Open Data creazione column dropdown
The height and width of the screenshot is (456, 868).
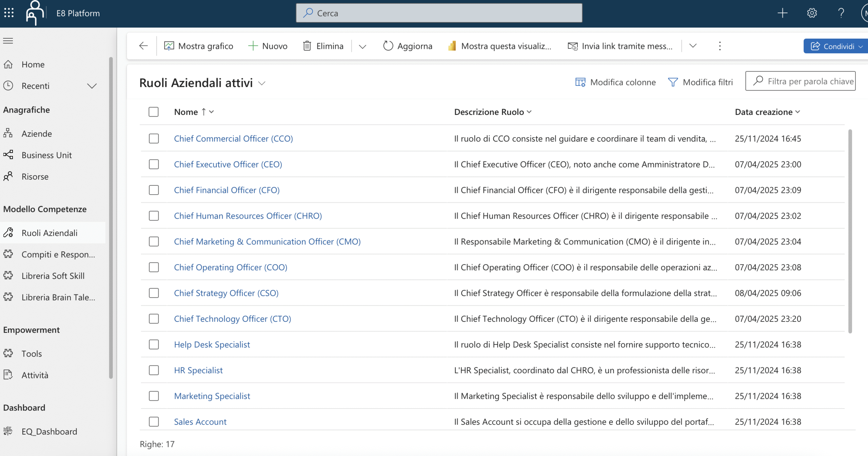tap(797, 112)
